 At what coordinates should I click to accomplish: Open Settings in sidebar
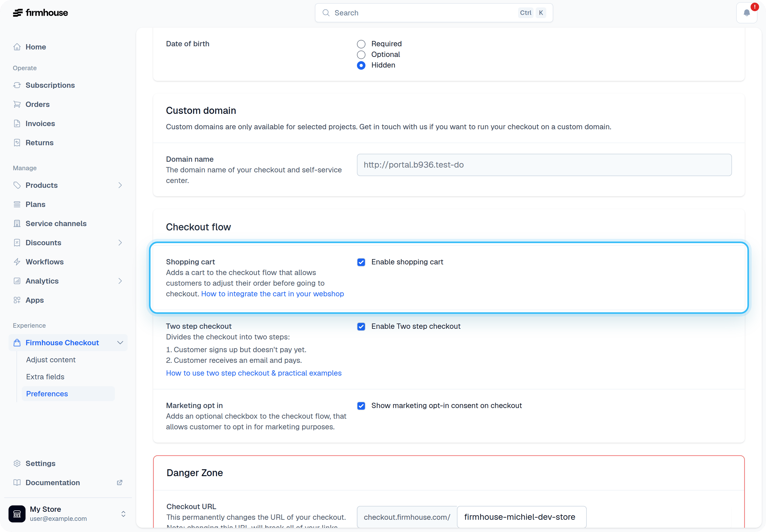coord(68,463)
